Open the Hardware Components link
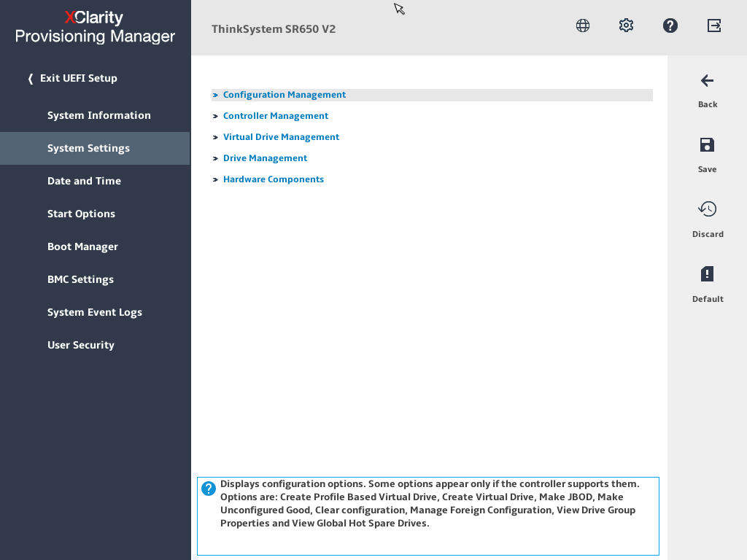Image resolution: width=747 pixels, height=560 pixels. pos(274,179)
